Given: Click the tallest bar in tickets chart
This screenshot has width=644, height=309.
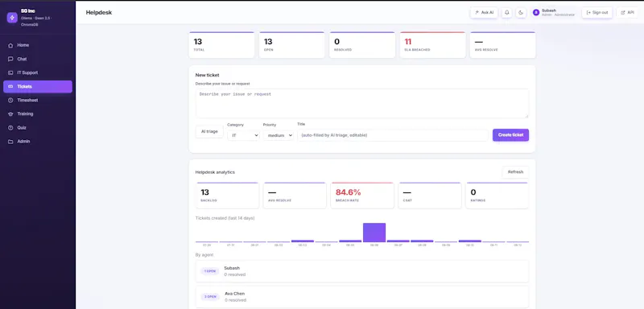Looking at the screenshot, I should coord(374,233).
